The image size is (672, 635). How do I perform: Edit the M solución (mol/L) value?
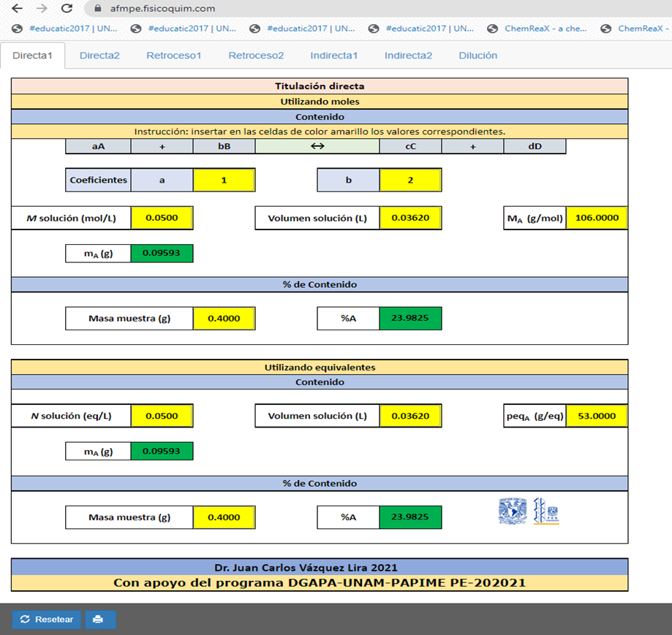tap(162, 218)
